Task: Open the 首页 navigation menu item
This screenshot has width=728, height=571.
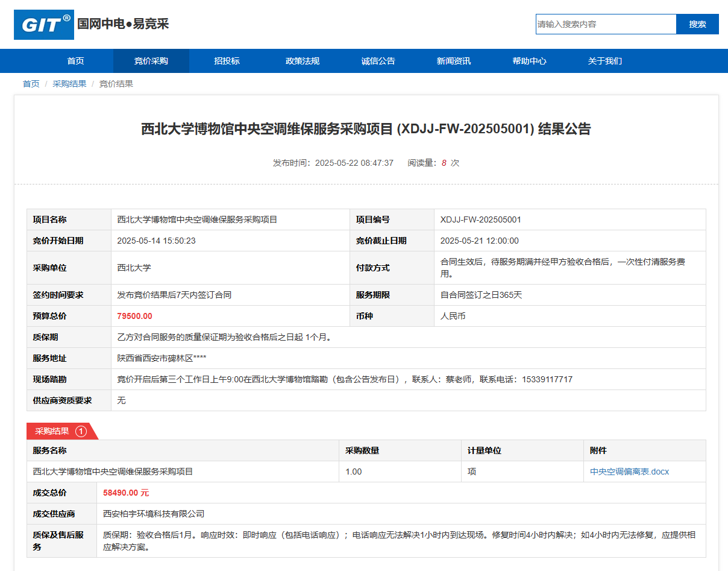Action: [x=75, y=61]
